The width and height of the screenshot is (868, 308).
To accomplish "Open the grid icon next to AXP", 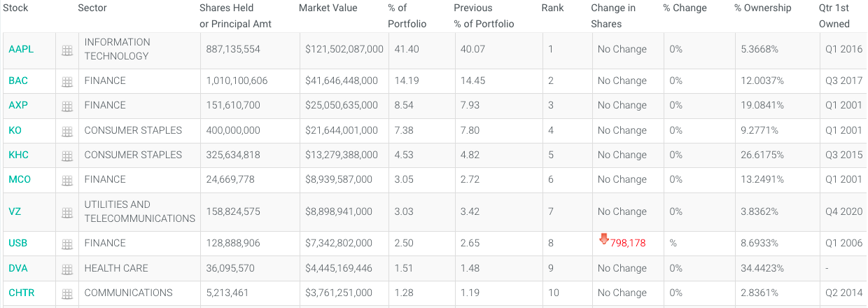I will point(67,106).
